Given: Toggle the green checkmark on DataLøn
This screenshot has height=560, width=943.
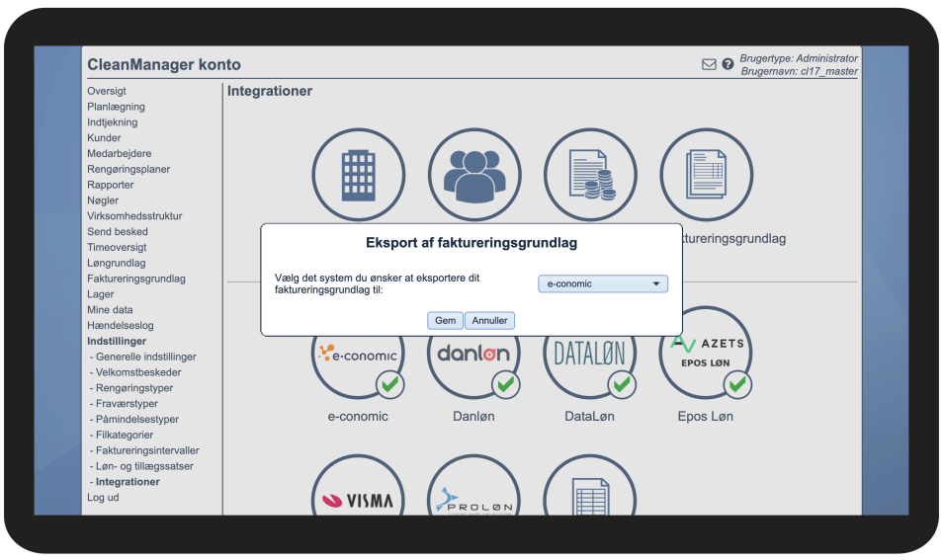Looking at the screenshot, I should tap(622, 384).
